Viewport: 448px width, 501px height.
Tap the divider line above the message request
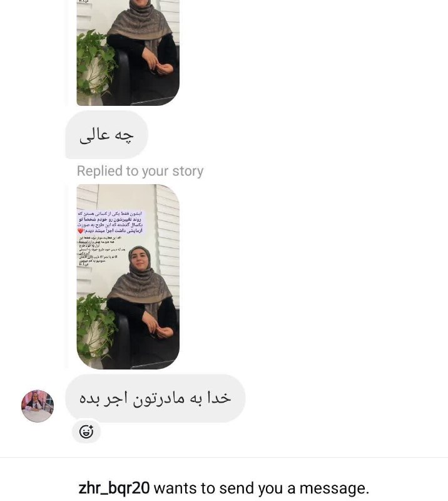coord(224,457)
